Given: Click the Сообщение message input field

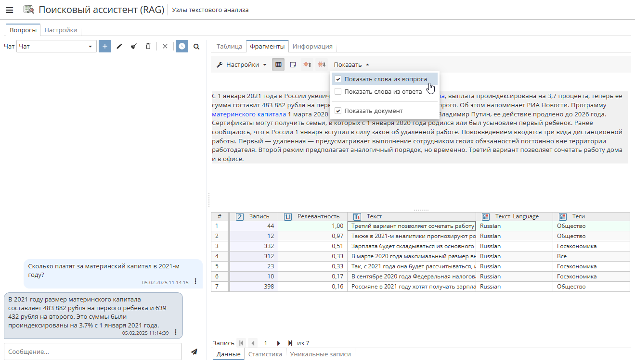Looking at the screenshot, I should (92, 351).
